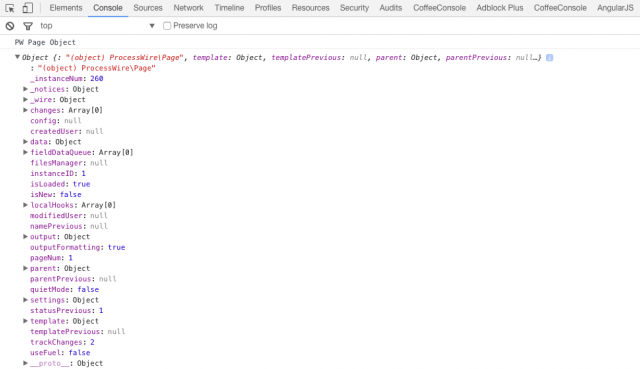Click the 'PW Page Object' log message
640x369 pixels.
click(45, 42)
